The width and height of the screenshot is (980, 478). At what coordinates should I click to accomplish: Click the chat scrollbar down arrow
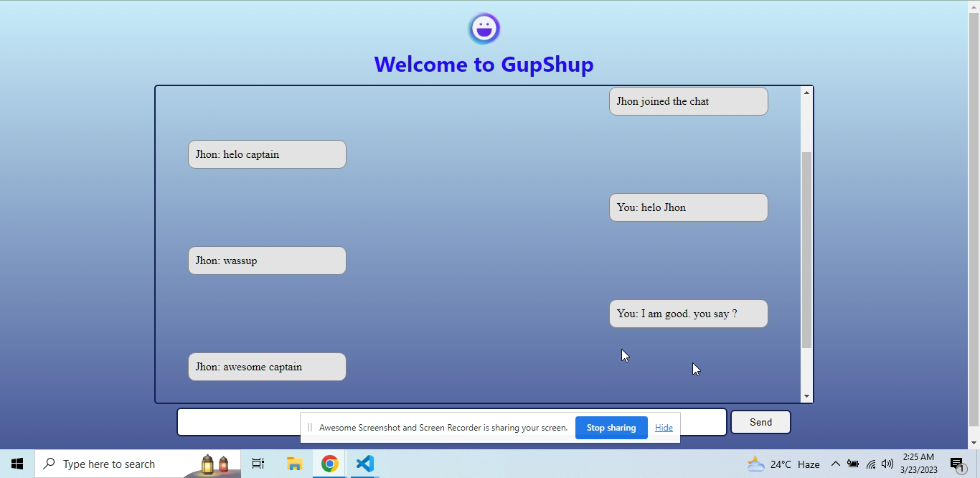806,396
